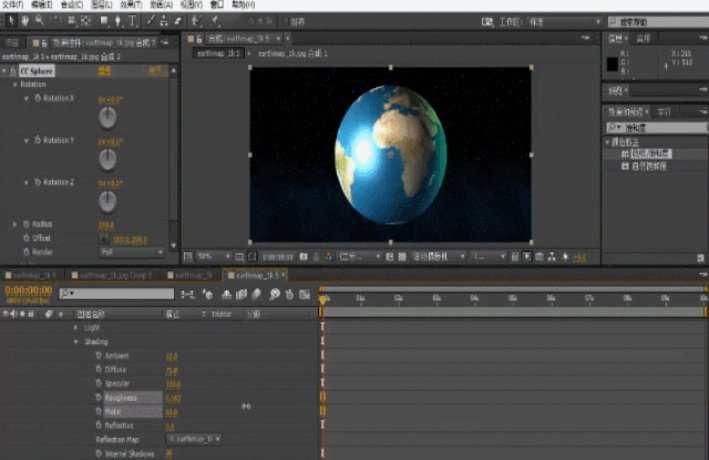Click the Offset point picker crosshair icon
709x460 pixels.
pyautogui.click(x=104, y=239)
